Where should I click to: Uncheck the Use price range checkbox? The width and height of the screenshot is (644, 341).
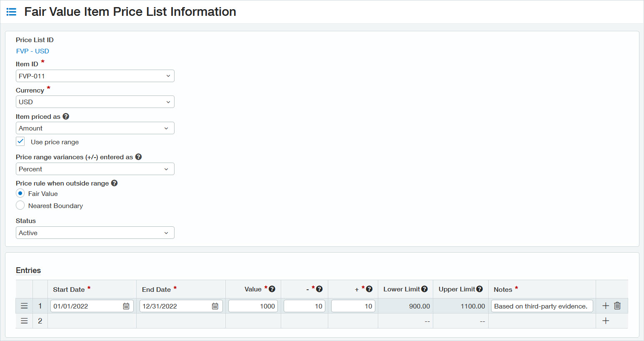(20, 141)
